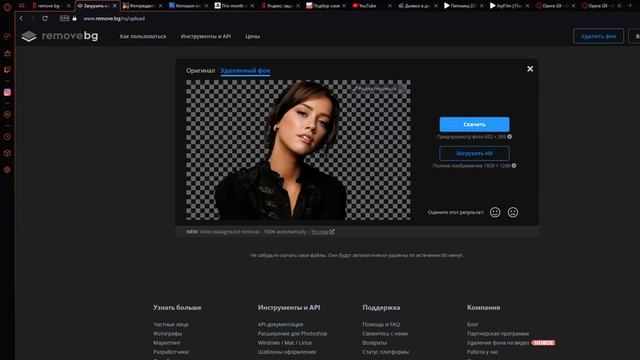Open API-документация footer link
Viewport: 640px width, 360px height.
point(280,324)
